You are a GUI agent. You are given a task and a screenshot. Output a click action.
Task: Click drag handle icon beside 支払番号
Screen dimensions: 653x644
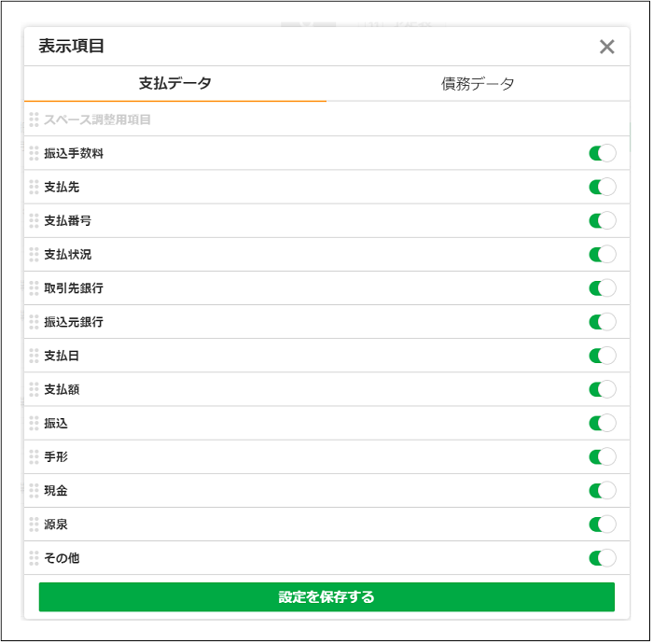pos(34,220)
